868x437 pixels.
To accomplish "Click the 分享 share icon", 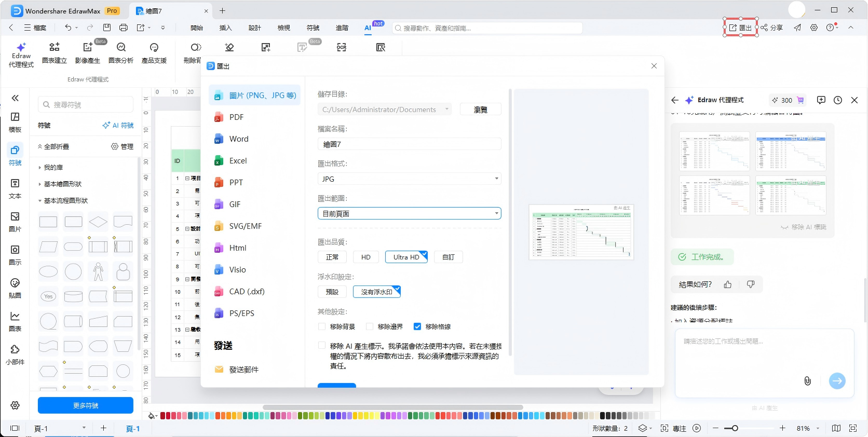I will point(771,28).
